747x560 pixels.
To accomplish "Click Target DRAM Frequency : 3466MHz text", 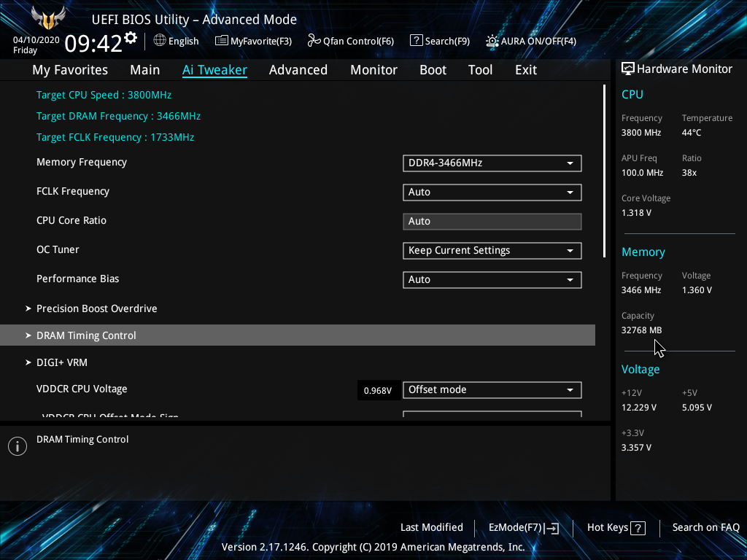I will click(118, 116).
